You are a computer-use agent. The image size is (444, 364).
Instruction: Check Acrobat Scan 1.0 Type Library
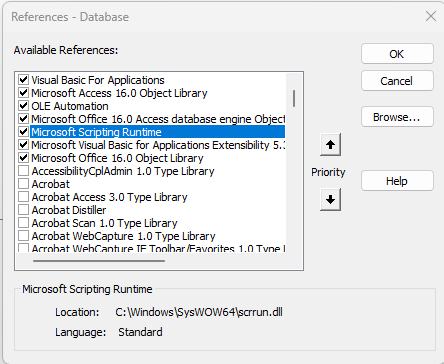[x=23, y=223]
